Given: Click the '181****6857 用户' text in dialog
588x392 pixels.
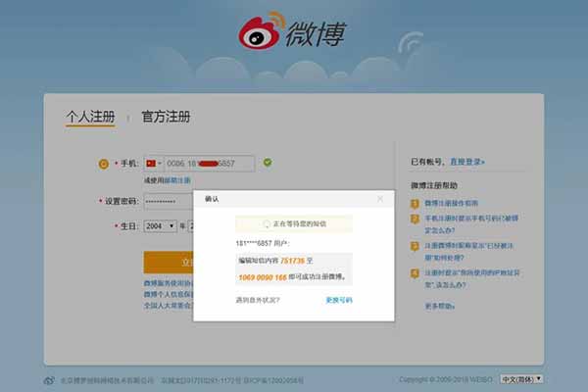Looking at the screenshot, I should (263, 243).
